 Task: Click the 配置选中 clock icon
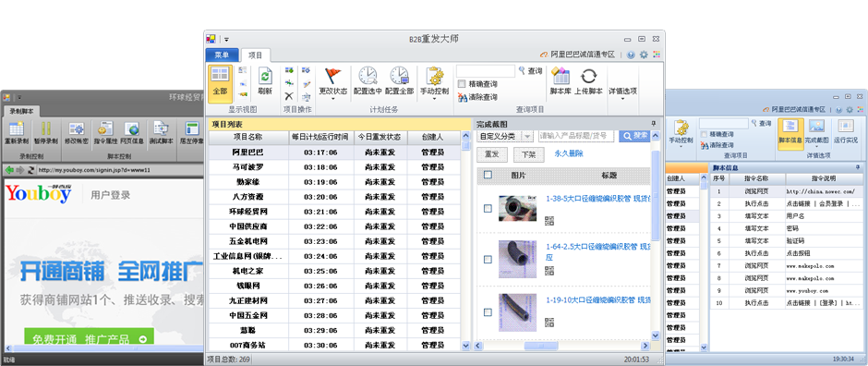368,80
